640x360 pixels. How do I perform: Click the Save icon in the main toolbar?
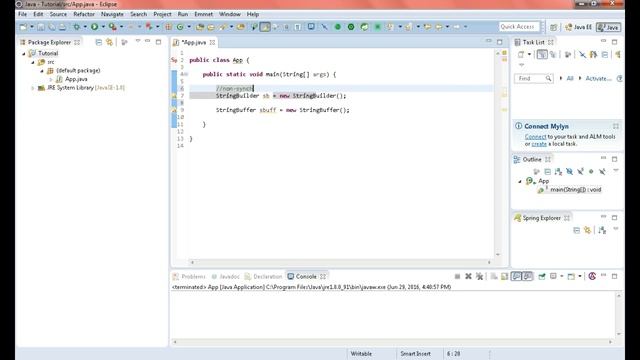coord(41,27)
